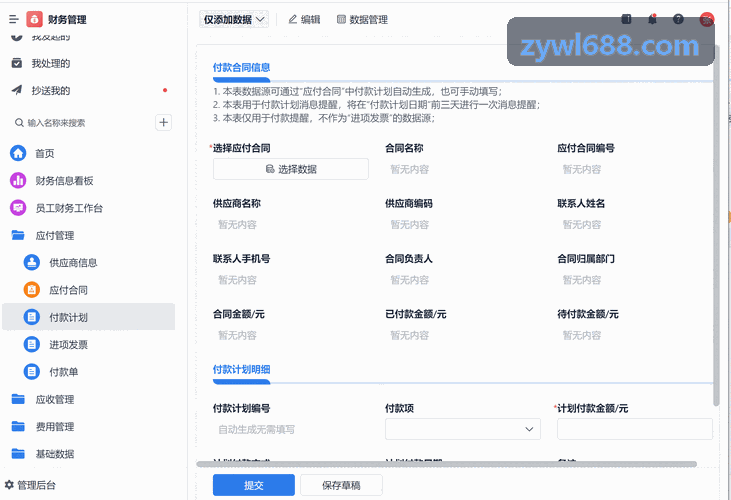Click the vertical scrollbar of the form
This screenshot has height=500, width=731.
pyautogui.click(x=716, y=226)
